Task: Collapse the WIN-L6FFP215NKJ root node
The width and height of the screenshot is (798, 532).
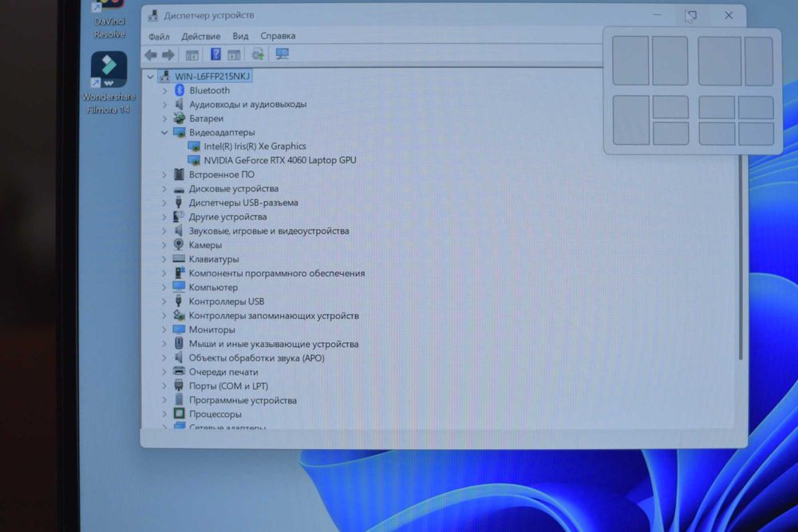Action: (x=150, y=77)
